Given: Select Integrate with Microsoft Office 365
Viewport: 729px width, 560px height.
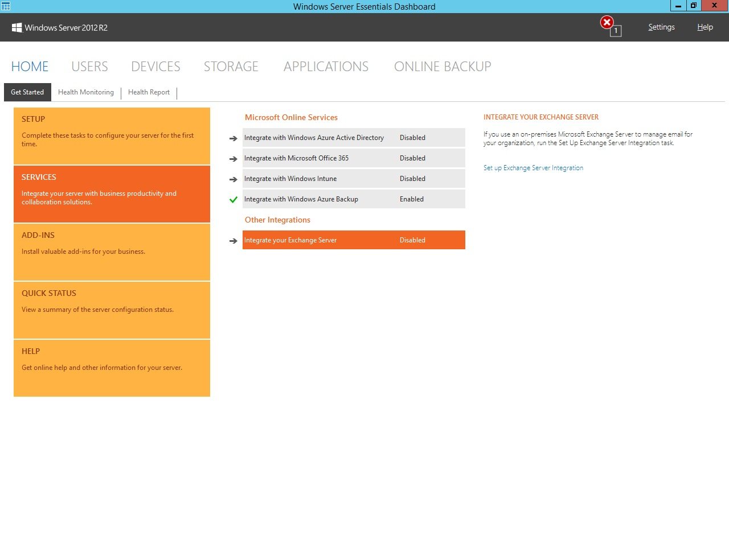Looking at the screenshot, I should pyautogui.click(x=354, y=158).
